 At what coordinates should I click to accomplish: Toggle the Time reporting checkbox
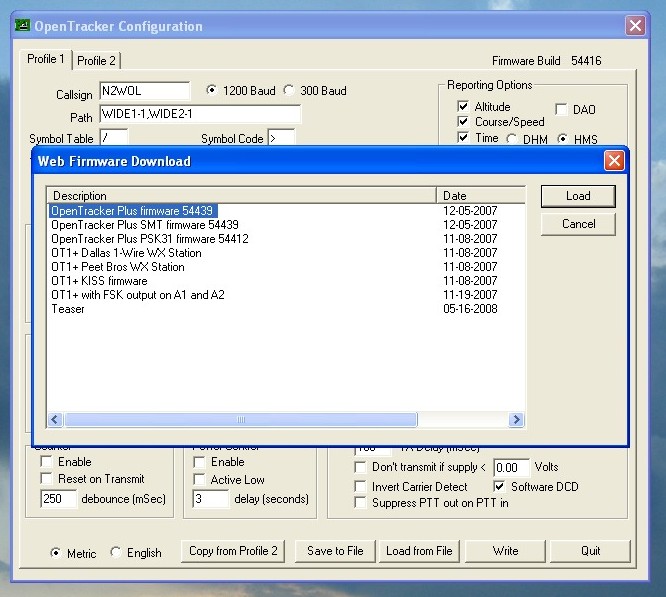(463, 138)
